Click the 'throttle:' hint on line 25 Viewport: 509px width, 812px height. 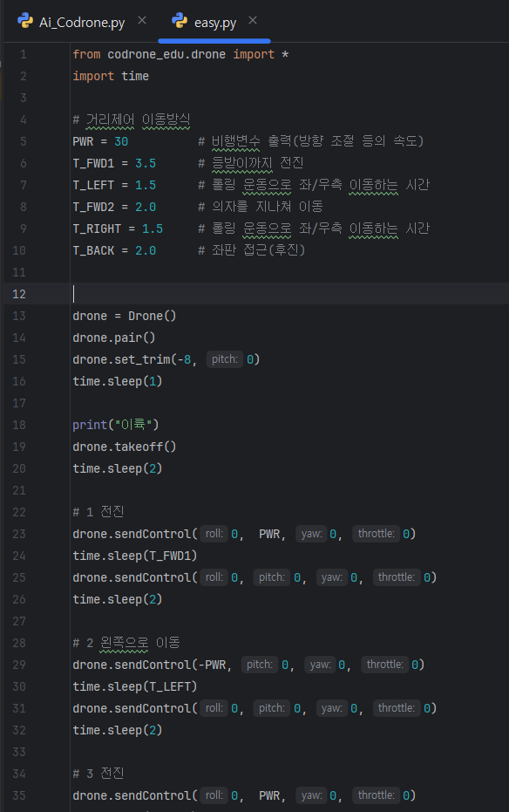(397, 577)
